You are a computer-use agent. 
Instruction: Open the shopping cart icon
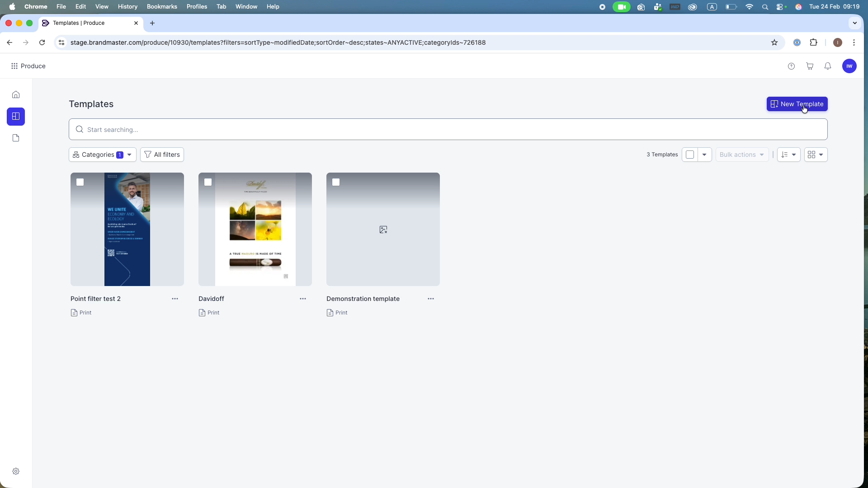[810, 66]
